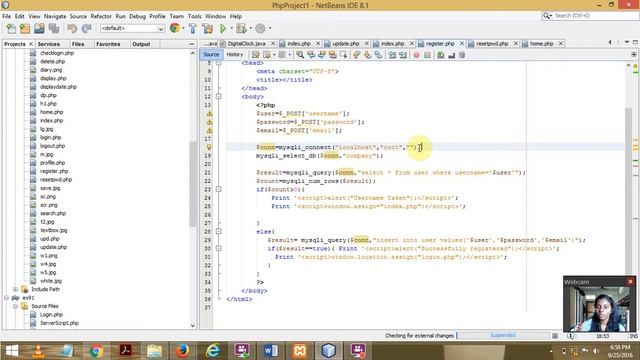Viewport: 640px width, 360px height.
Task: Click the Projects panel vertical scrollbar
Action: click(193, 184)
